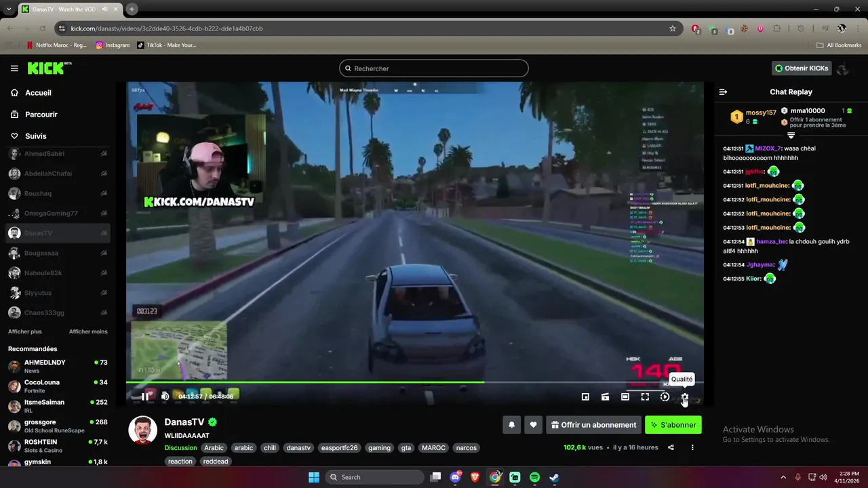Image resolution: width=868 pixels, height=488 pixels.
Task: Open the three-dot options menu
Action: (692, 447)
